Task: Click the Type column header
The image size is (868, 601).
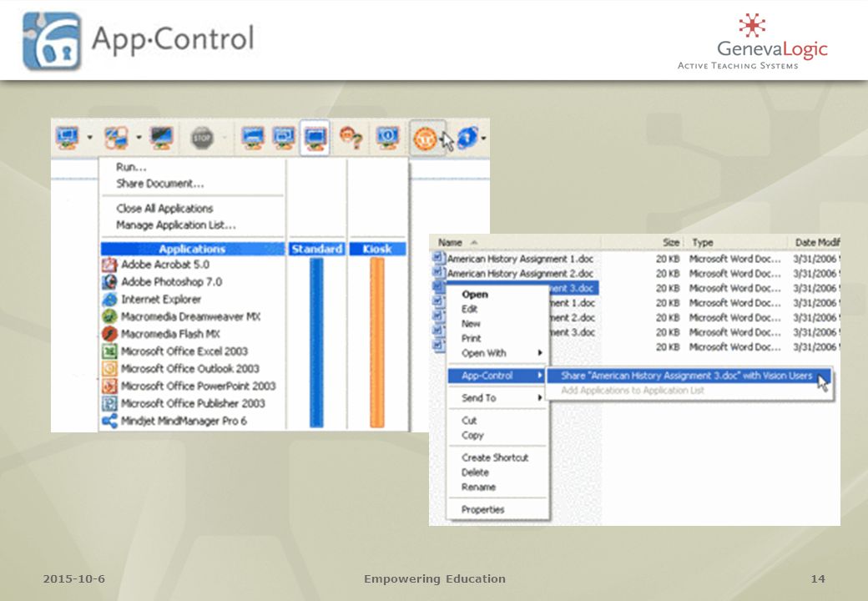Action: pyautogui.click(x=703, y=242)
